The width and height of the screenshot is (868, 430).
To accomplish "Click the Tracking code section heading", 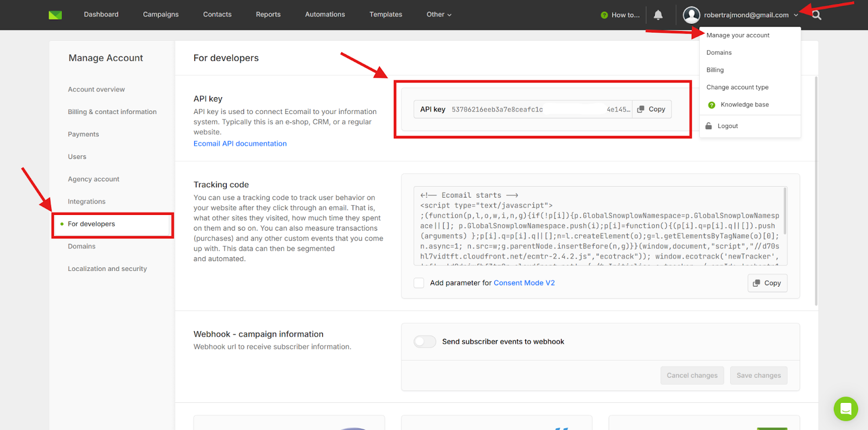I will [x=221, y=185].
